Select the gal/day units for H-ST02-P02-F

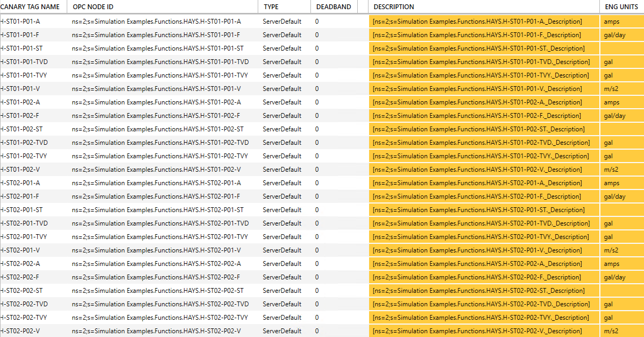click(x=614, y=277)
